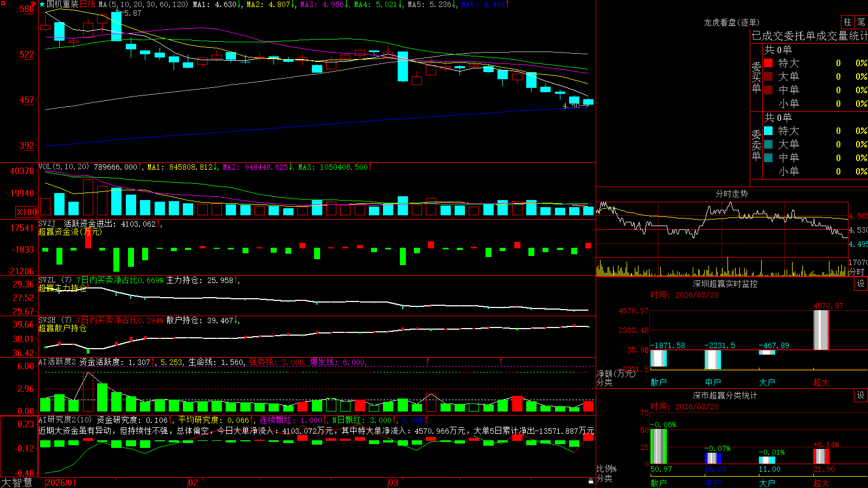Screen dimensions: 868x488
Task: Click the VOL(5,10,20) indicator label
Action: pos(63,167)
